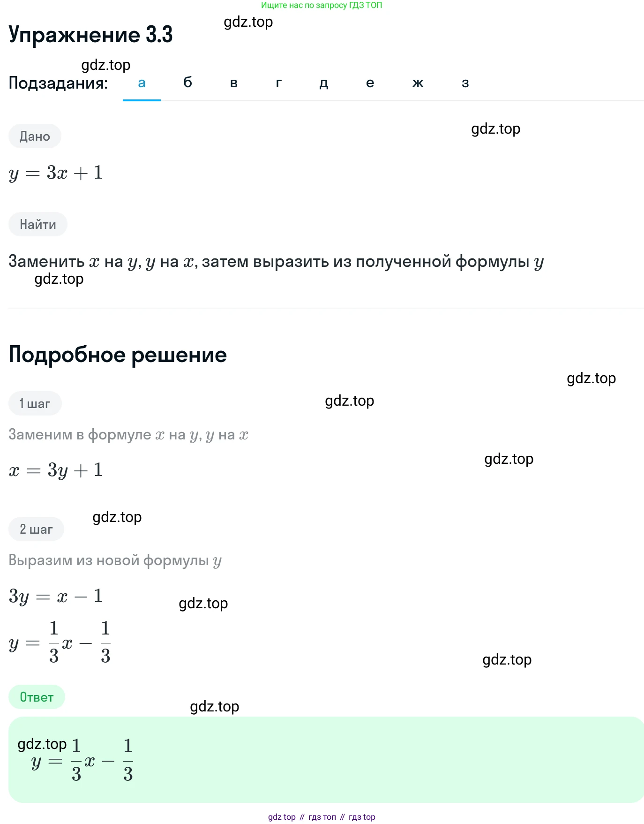Open the «gdz top» footer link
Image resolution: width=644 pixels, height=824 pixels.
point(282,816)
